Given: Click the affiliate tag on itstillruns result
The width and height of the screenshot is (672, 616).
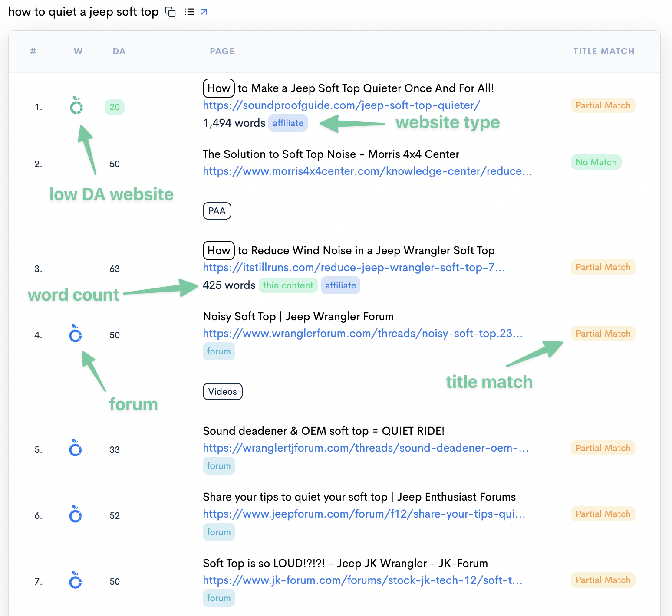Looking at the screenshot, I should point(341,285).
